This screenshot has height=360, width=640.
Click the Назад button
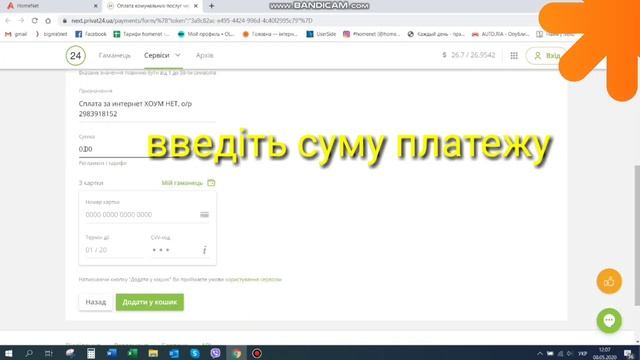pos(96,302)
